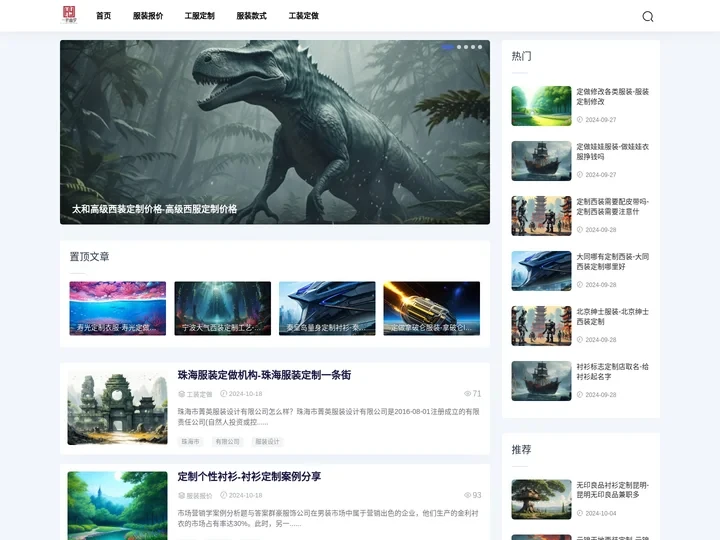Open article 定制个性衬衫-衬衫定制案例分享
This screenshot has height=540, width=720.
[x=249, y=476]
